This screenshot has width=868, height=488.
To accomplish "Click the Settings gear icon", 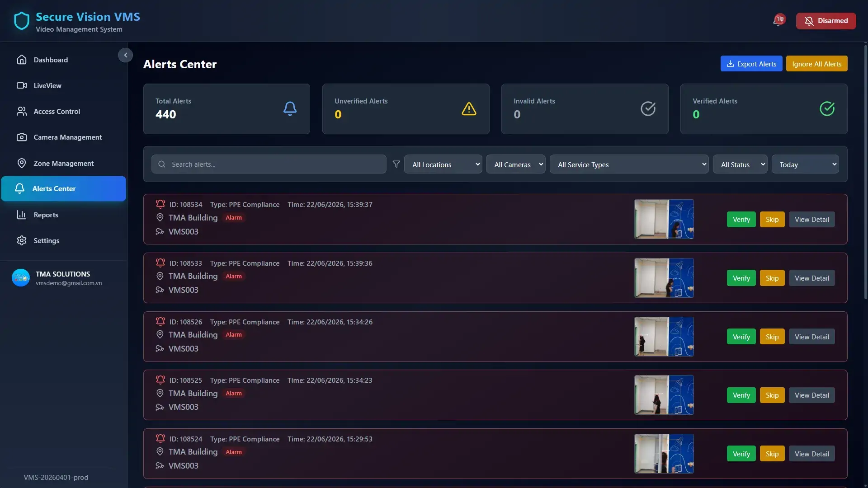I will [x=21, y=240].
